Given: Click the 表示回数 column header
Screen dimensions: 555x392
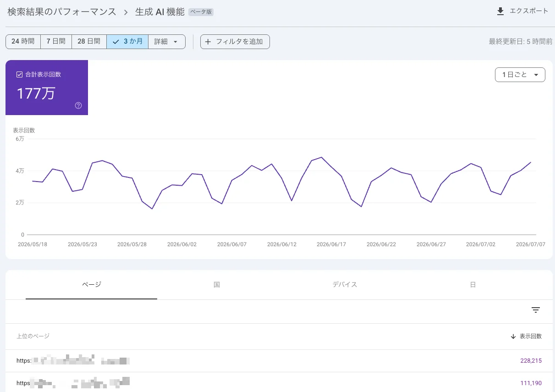Looking at the screenshot, I should click(531, 337).
